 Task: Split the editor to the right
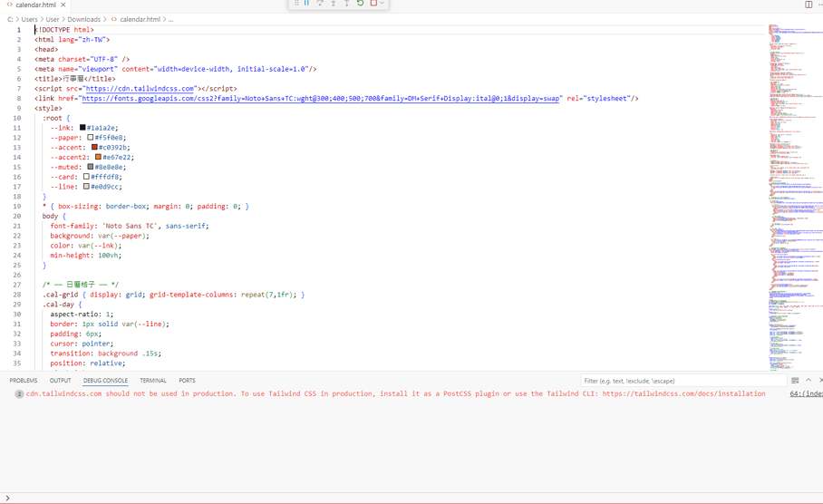click(808, 5)
